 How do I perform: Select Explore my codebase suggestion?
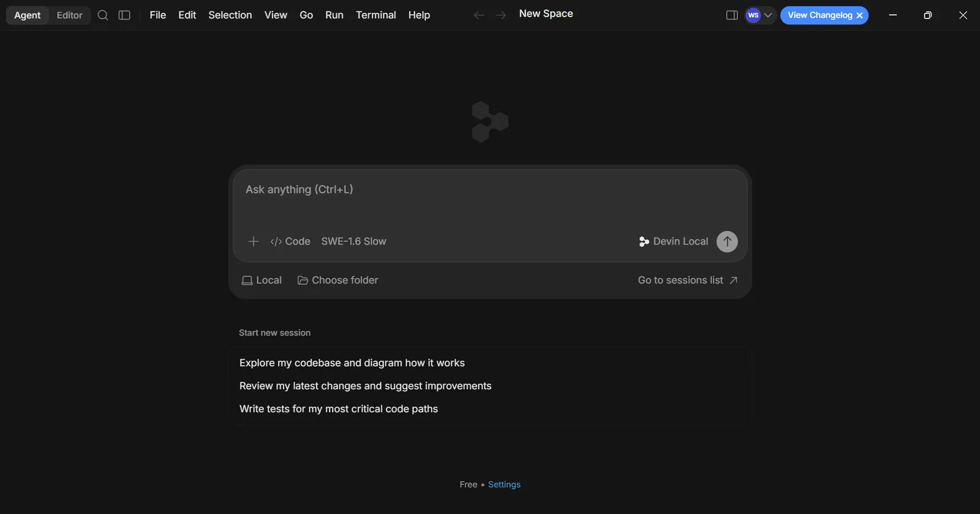(490, 363)
